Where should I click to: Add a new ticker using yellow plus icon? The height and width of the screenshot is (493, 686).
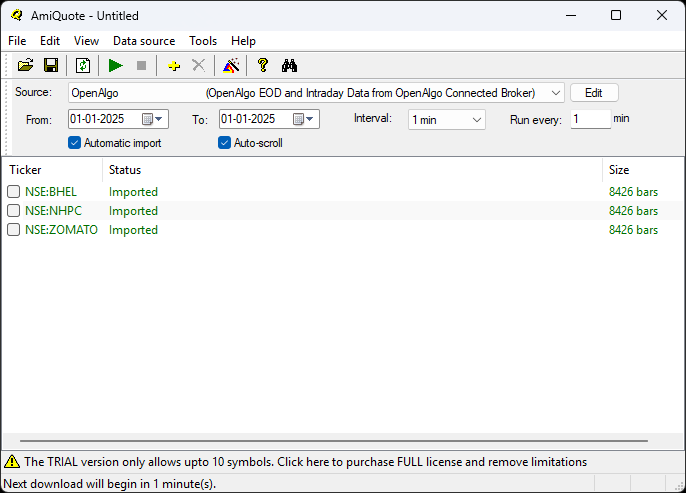[x=174, y=66]
